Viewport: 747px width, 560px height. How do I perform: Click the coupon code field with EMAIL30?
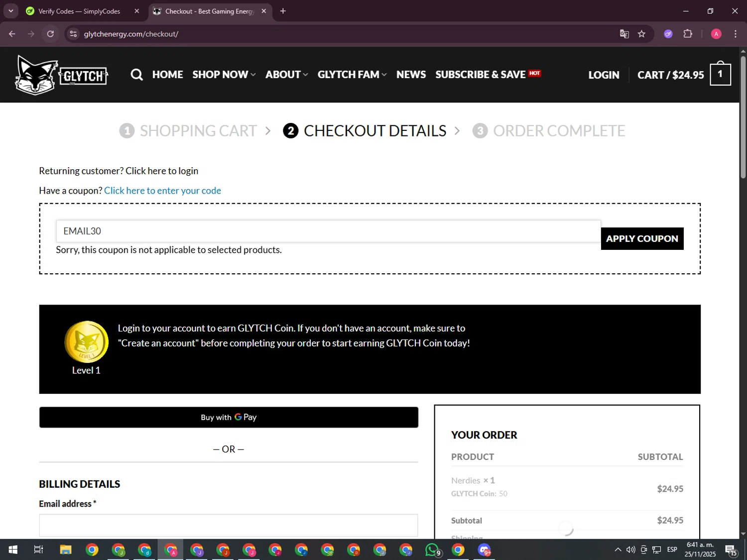328,231
